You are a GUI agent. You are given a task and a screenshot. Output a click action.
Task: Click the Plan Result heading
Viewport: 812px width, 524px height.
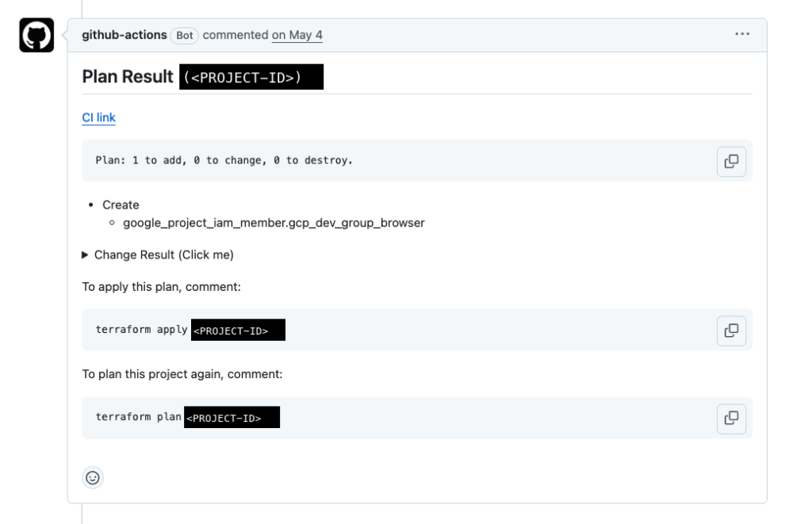pos(128,77)
